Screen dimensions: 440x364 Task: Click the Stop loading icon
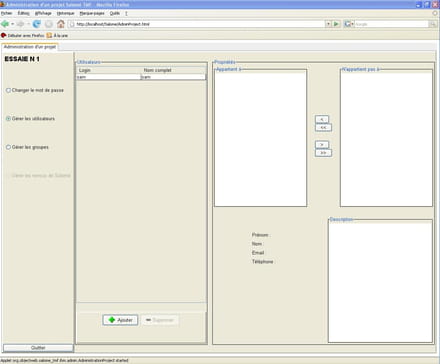49,24
